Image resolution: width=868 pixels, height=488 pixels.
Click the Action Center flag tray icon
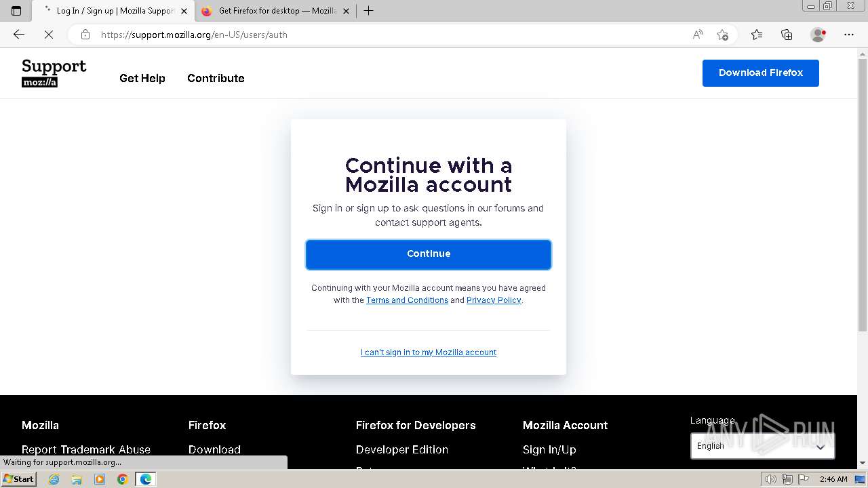(803, 479)
